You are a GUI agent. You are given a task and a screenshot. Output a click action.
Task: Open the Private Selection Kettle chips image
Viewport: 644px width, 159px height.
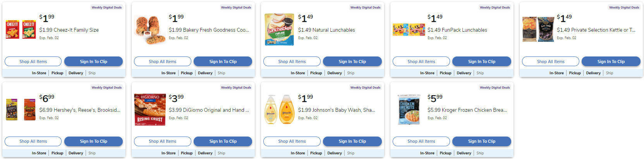(538, 29)
